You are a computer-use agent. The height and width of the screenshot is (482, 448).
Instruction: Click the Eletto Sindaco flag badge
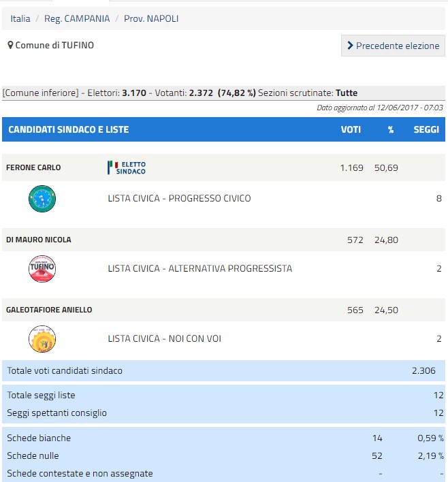127,167
